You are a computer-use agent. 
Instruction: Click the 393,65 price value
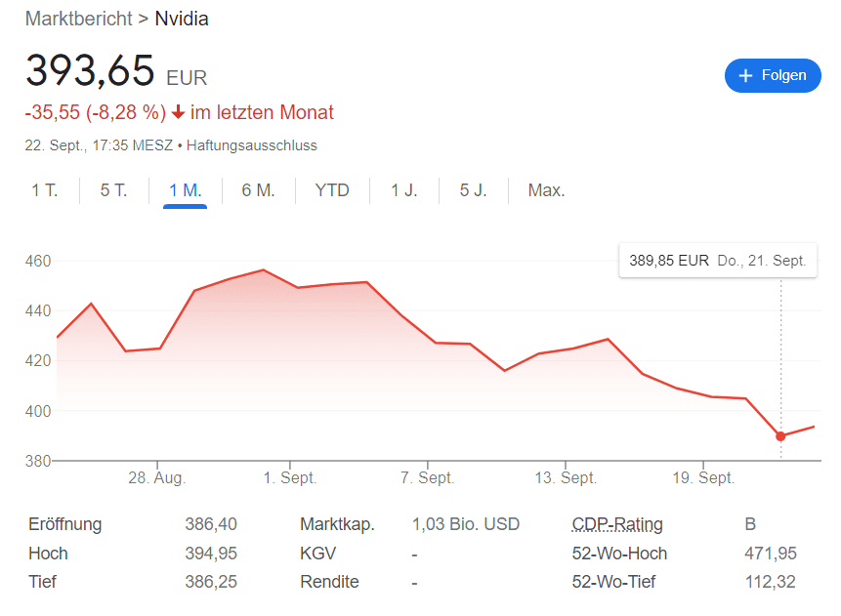click(90, 70)
